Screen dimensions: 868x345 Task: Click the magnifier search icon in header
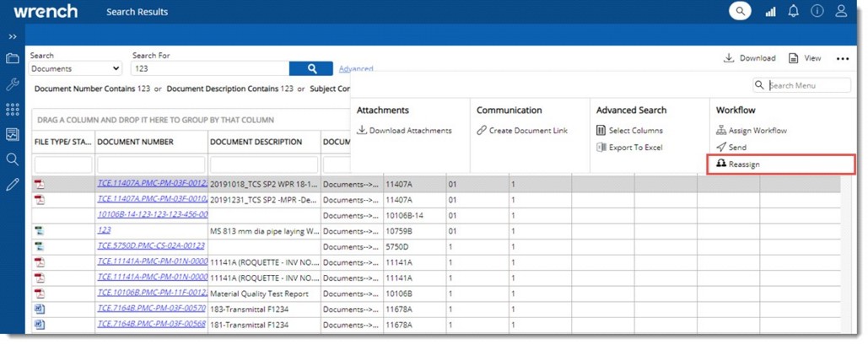click(740, 12)
